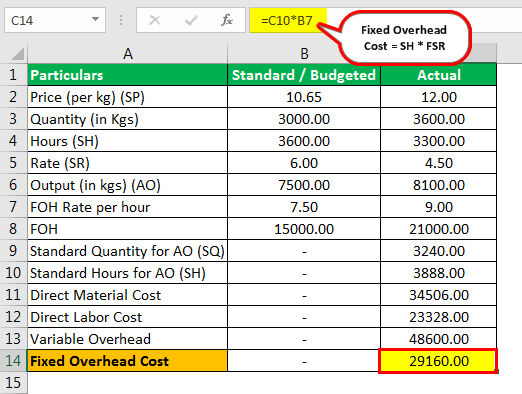Click the Particulars header cell
This screenshot has width=522, height=394.
(x=128, y=75)
